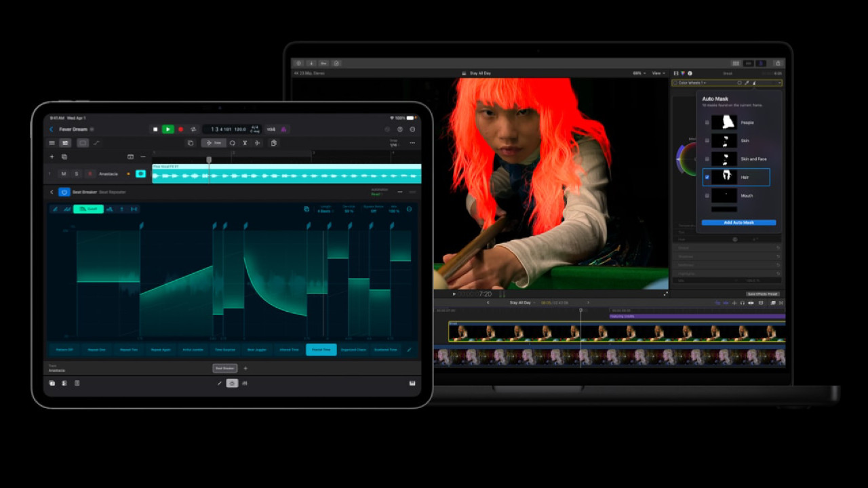This screenshot has width=868, height=488.
Task: Enable the People mask checkbox
Action: [707, 123]
